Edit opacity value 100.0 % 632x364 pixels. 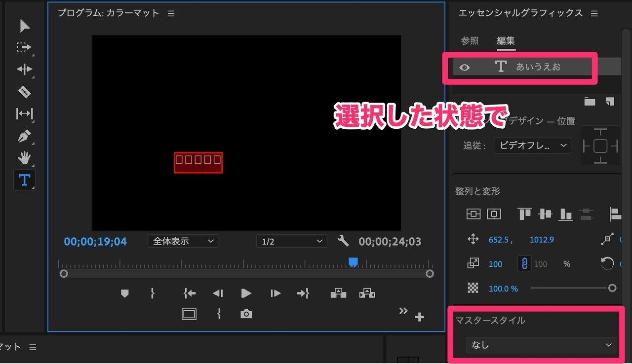coord(503,289)
